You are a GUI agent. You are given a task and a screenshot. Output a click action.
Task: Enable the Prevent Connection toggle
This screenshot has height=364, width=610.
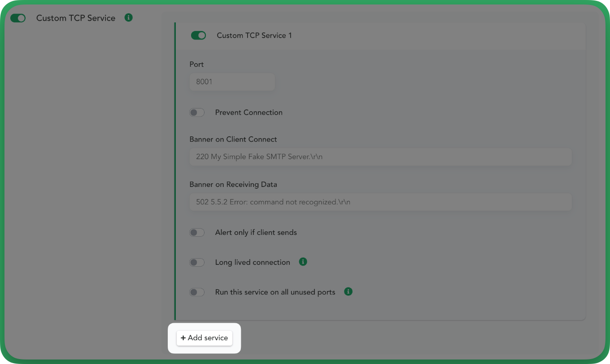pyautogui.click(x=197, y=113)
